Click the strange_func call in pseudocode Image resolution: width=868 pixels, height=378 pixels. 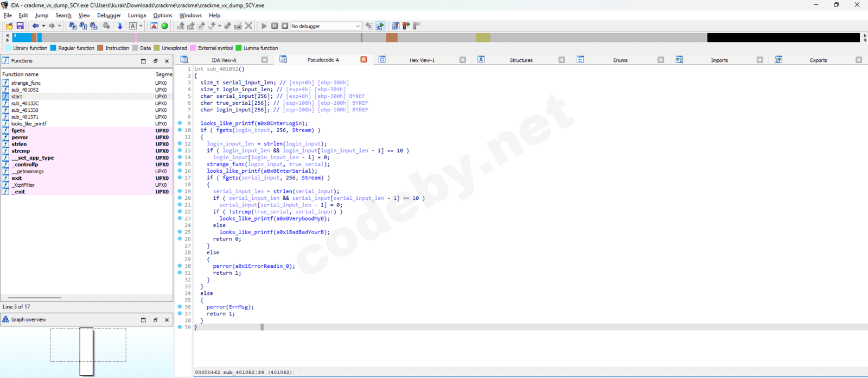(x=225, y=164)
